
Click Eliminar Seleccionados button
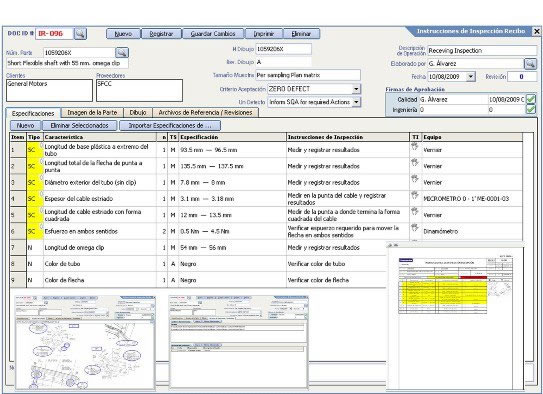(x=79, y=125)
